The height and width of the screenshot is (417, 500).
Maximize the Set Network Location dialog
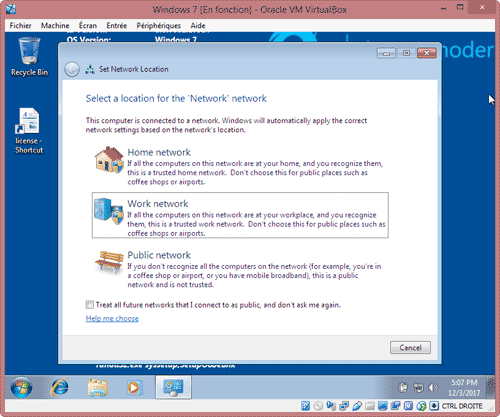click(406, 53)
